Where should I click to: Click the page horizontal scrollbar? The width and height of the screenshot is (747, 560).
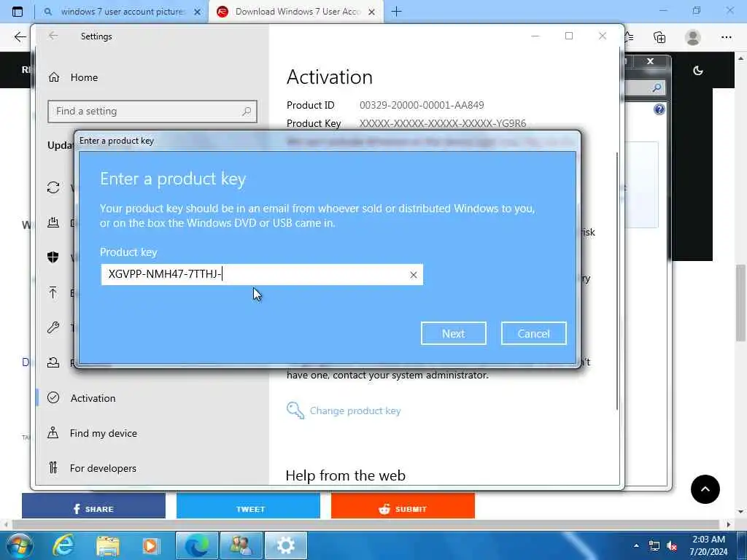(366, 524)
